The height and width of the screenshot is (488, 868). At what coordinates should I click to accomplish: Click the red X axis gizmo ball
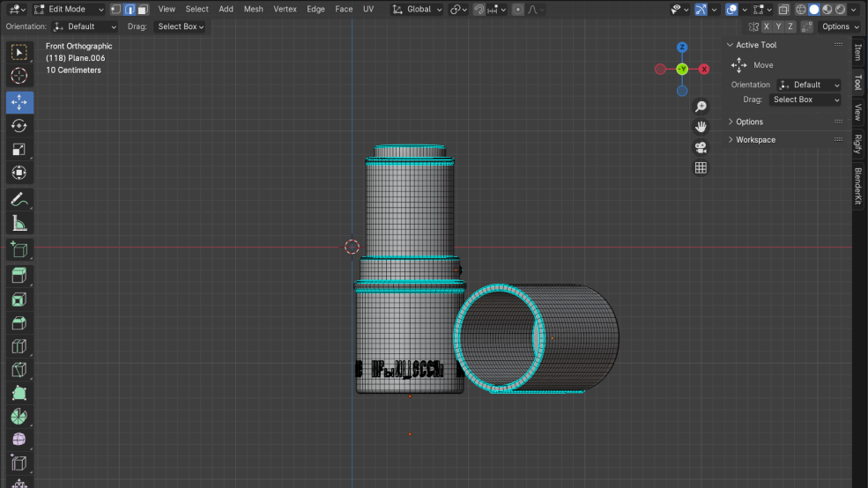click(704, 69)
